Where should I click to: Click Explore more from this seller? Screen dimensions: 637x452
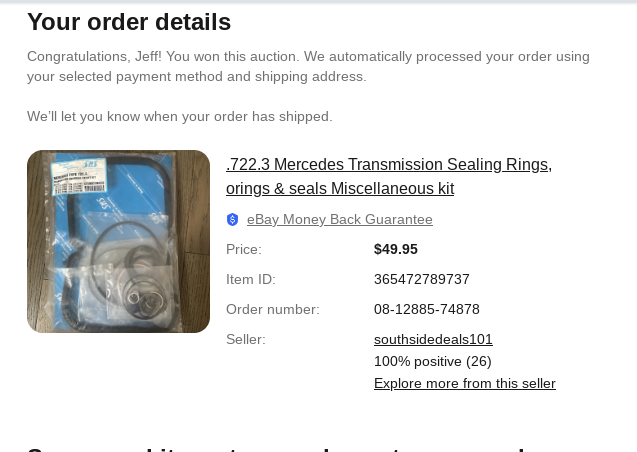pyautogui.click(x=464, y=384)
